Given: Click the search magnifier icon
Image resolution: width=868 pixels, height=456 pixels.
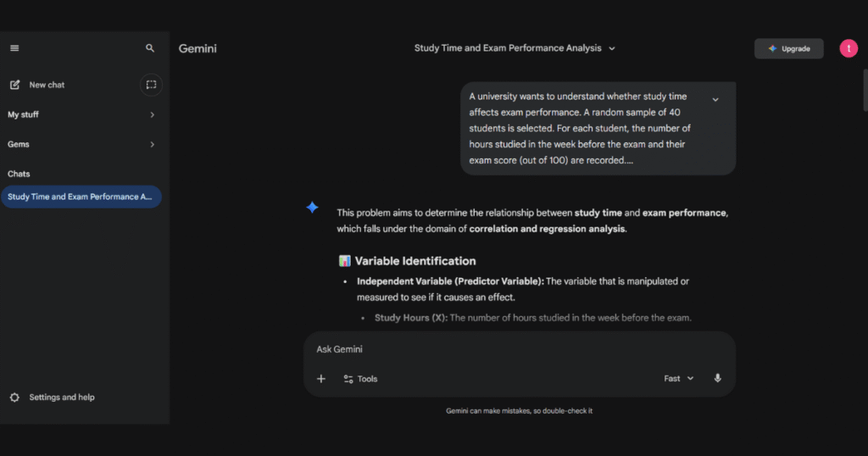Looking at the screenshot, I should (x=150, y=48).
